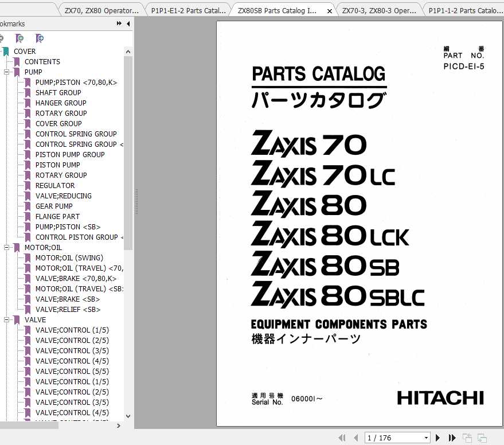Jump to the first page
The width and height of the screenshot is (504, 445).
(x=342, y=437)
